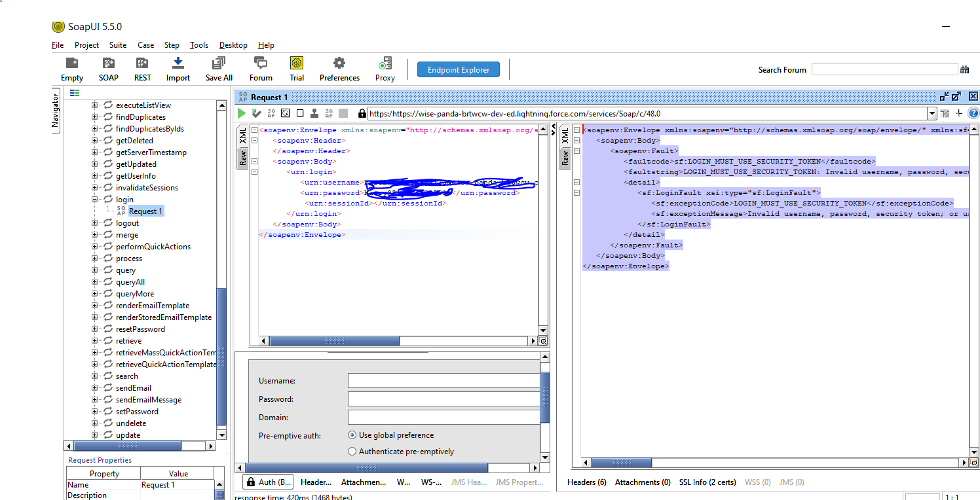The image size is (980, 500).
Task: Select the Use global preference radio button
Action: coord(352,435)
